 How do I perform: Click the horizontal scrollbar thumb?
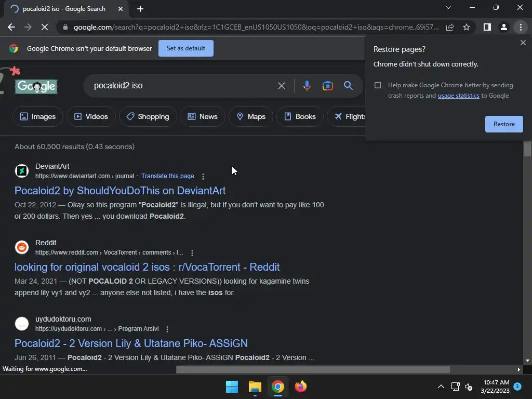click(313, 369)
